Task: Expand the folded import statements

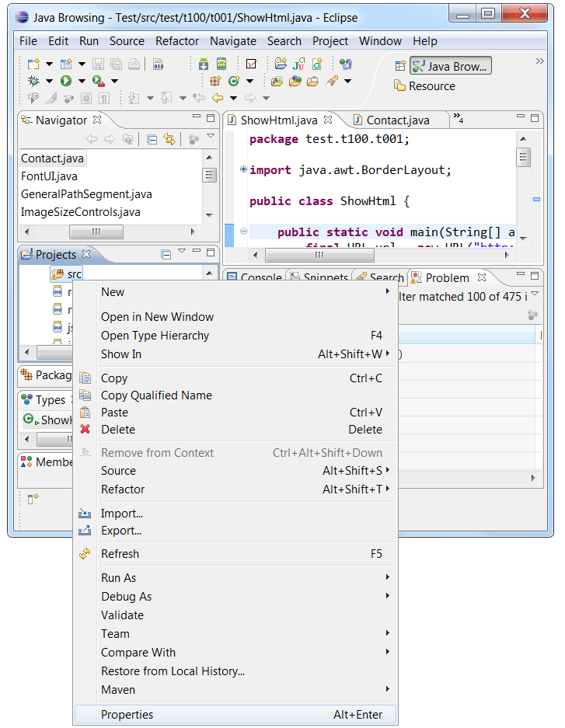Action: click(x=243, y=169)
